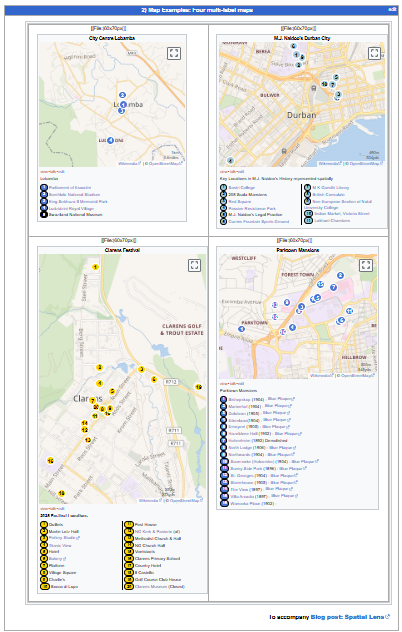Open Ludzidzini Royal Village legend link
This screenshot has height=632, width=402.
[x=71, y=208]
